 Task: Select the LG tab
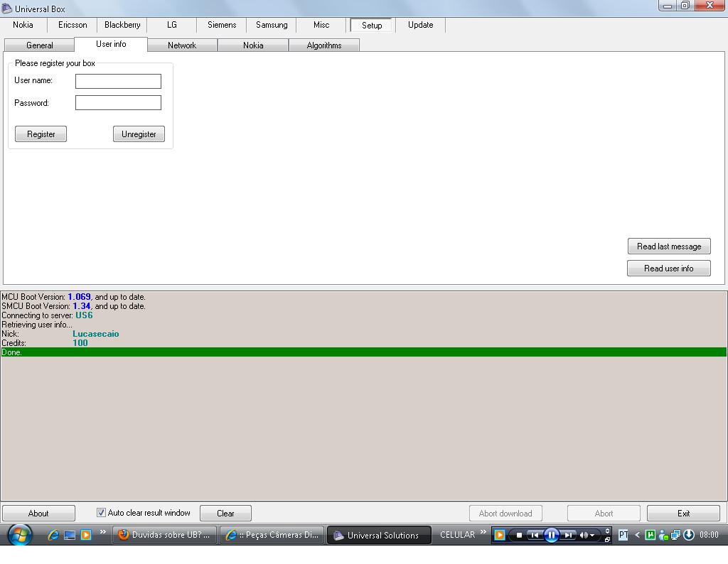[172, 25]
